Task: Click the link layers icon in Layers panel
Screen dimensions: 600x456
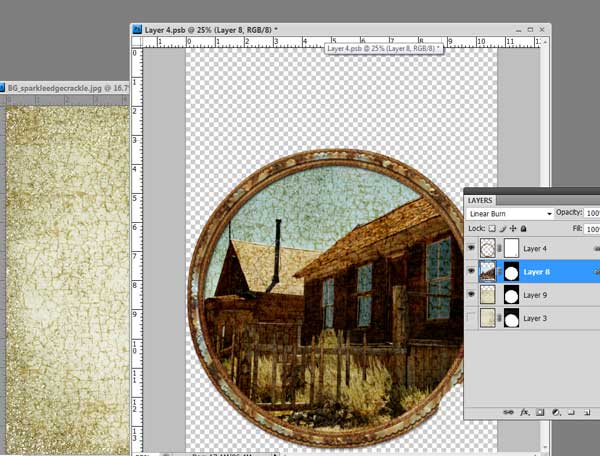Action: 509,411
